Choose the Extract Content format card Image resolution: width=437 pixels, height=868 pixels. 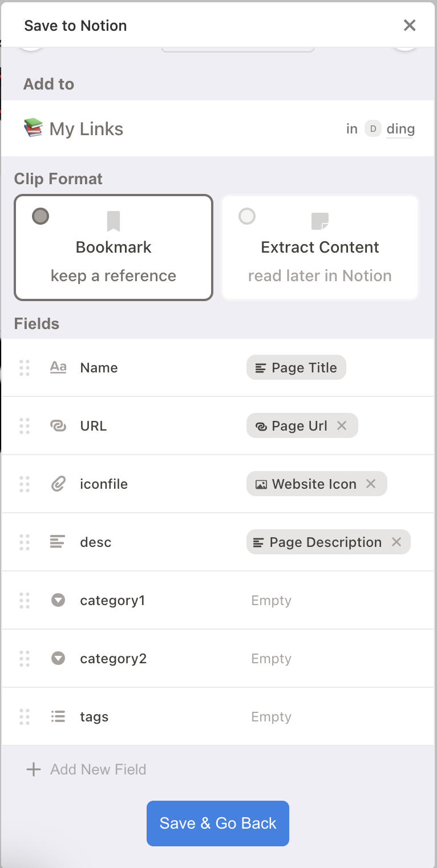[320, 248]
